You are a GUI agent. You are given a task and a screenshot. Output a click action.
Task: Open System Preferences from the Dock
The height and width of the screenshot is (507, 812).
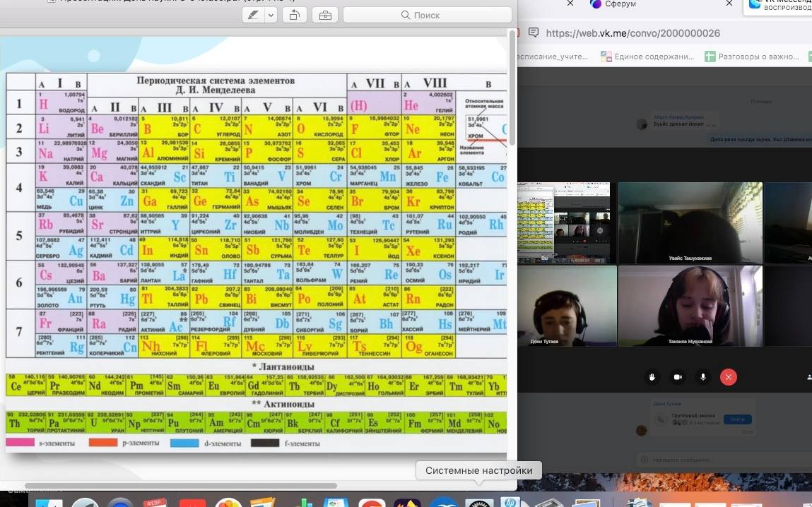(479, 500)
